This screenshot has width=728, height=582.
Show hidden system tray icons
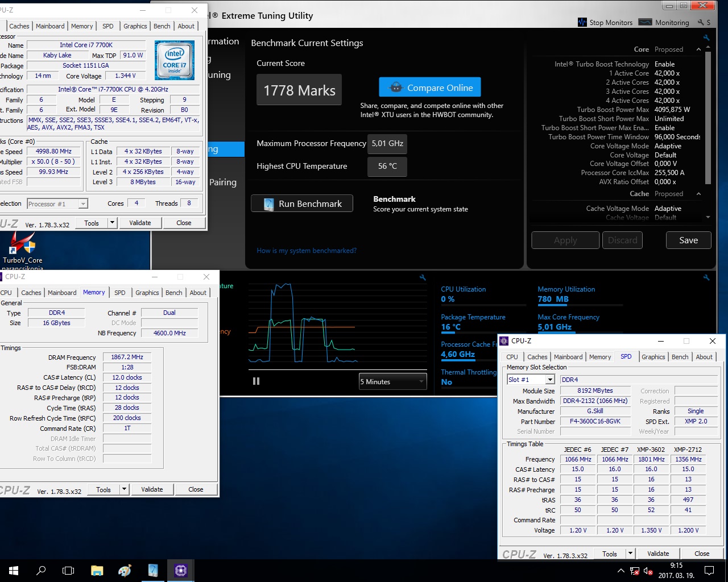[x=621, y=571]
